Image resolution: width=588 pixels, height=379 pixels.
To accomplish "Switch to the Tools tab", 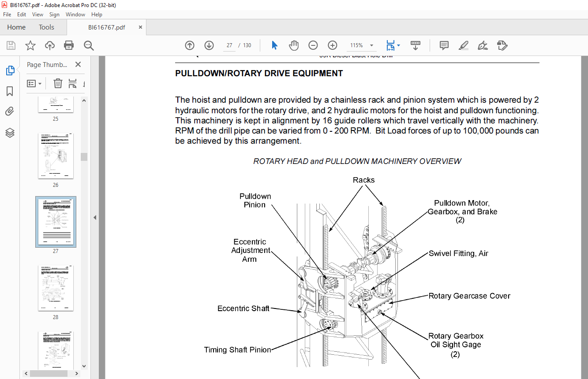I will click(46, 27).
